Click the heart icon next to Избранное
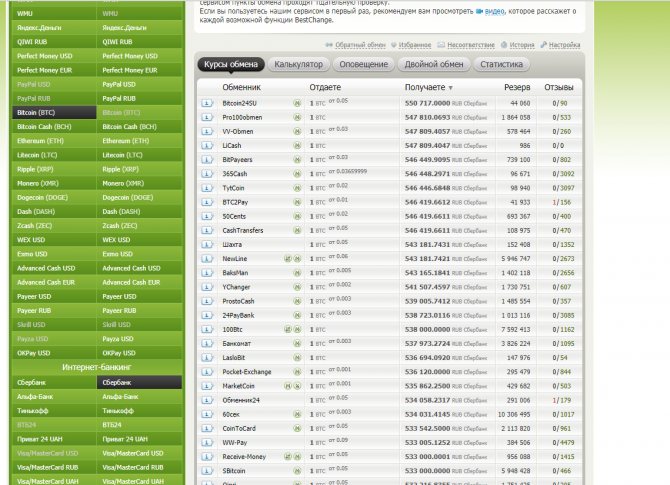This screenshot has width=670, height=485. pyautogui.click(x=395, y=45)
